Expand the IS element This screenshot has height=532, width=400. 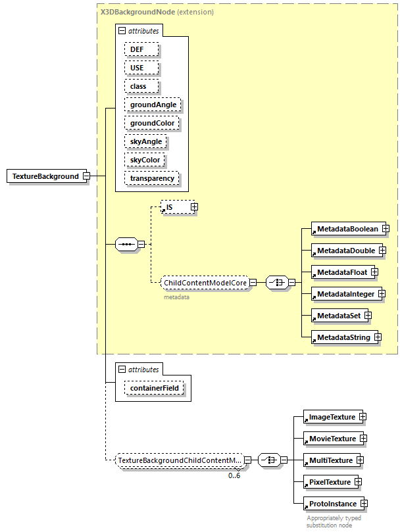(x=194, y=206)
